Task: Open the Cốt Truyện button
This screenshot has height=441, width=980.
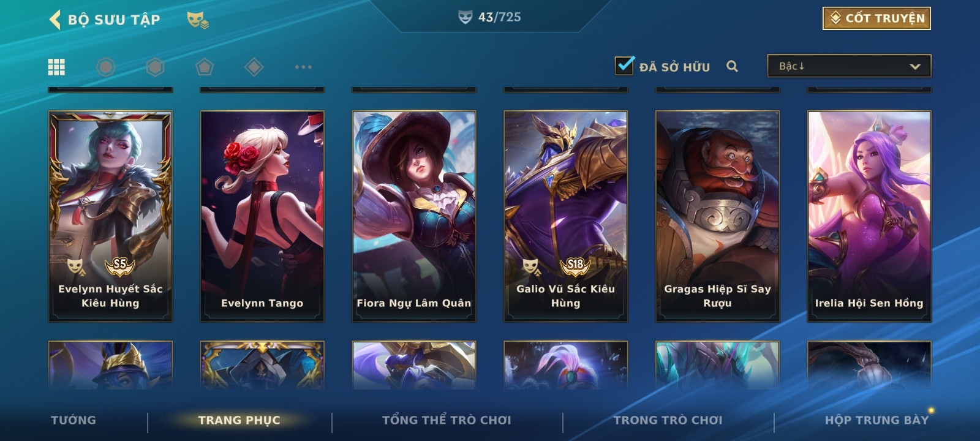Action: (876, 18)
